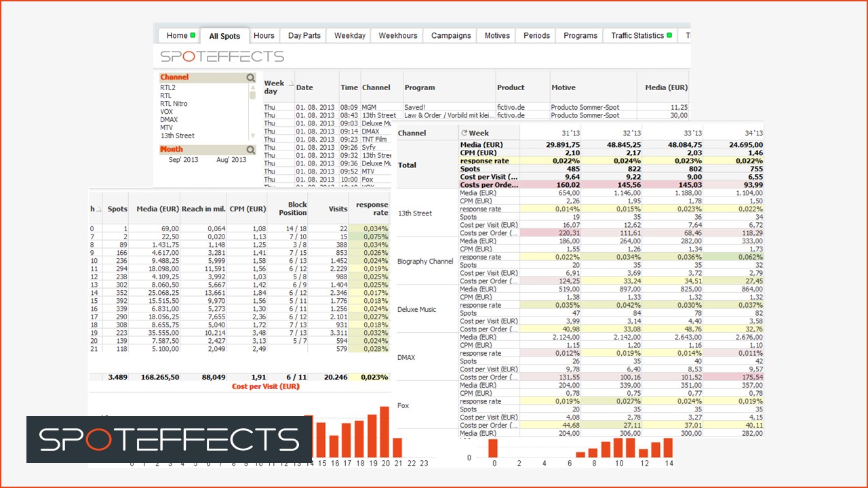Image resolution: width=868 pixels, height=488 pixels.
Task: Click the Media (EUR) header in spots table
Action: (663, 87)
